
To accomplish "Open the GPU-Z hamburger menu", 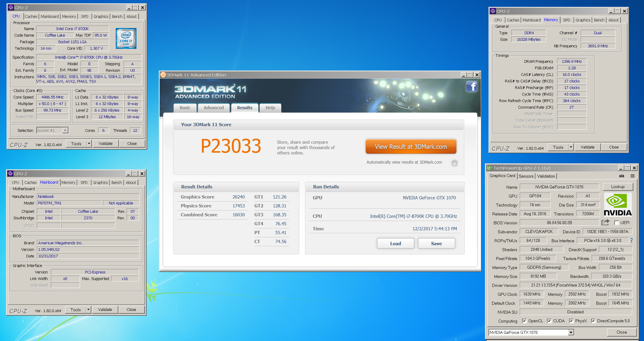I will (633, 176).
